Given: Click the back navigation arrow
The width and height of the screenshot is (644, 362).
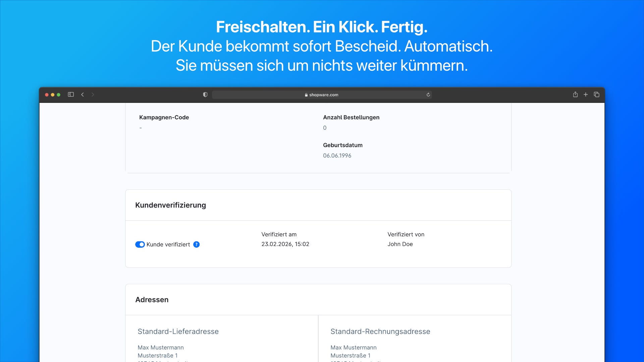Looking at the screenshot, I should pos(82,95).
